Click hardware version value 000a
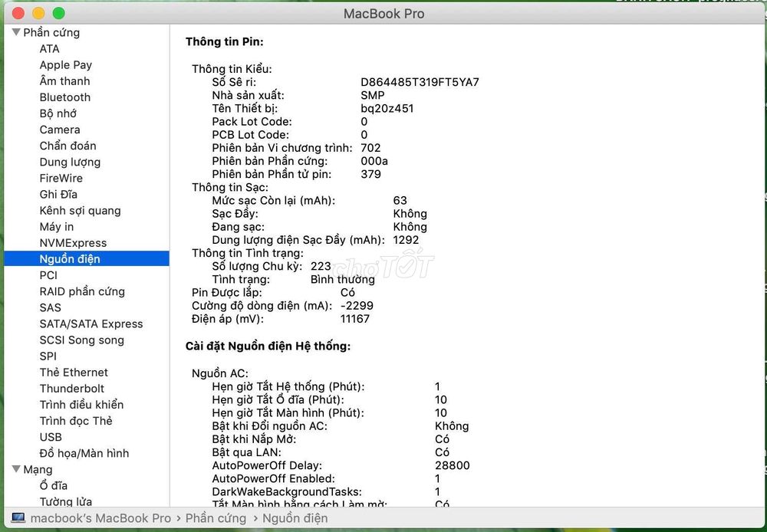767x532 pixels. 374,161
